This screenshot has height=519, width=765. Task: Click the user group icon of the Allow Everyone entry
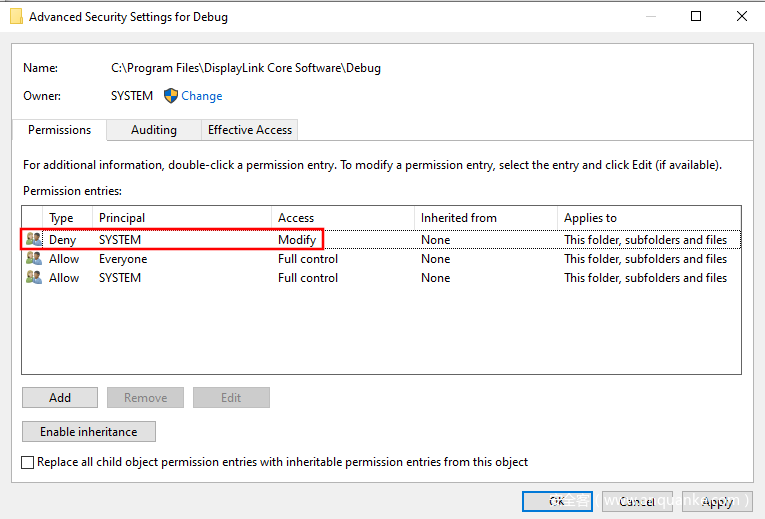click(34, 259)
